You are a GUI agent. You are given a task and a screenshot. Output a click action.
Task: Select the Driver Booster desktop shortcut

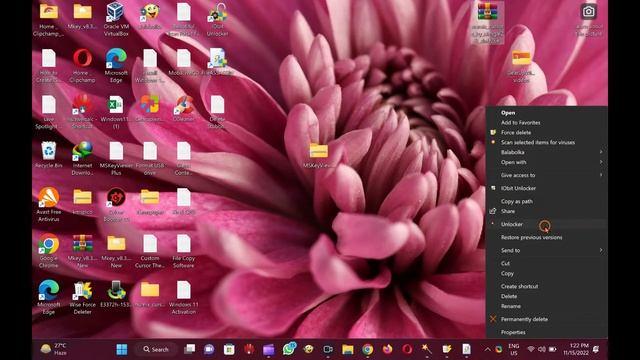(x=116, y=204)
